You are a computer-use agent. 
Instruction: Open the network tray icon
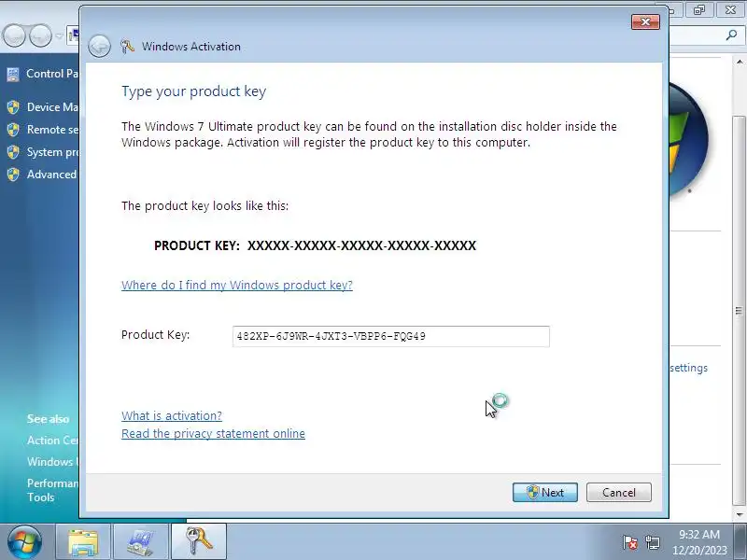coord(652,542)
